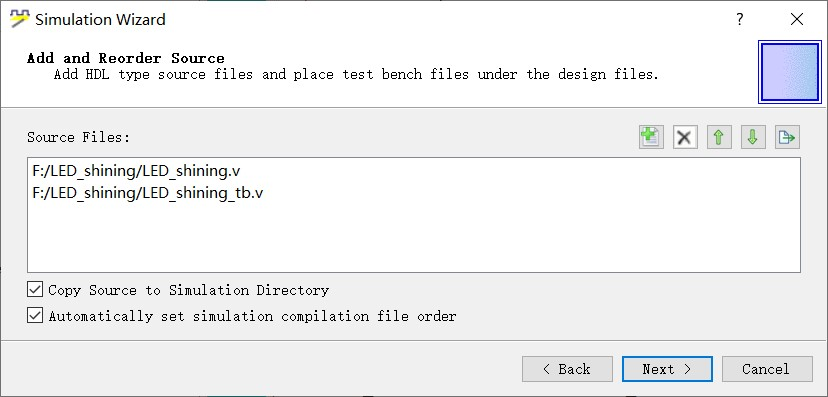Screen dimensions: 828x397
Task: Add a new source file using the green plus icon
Action: pos(651,137)
